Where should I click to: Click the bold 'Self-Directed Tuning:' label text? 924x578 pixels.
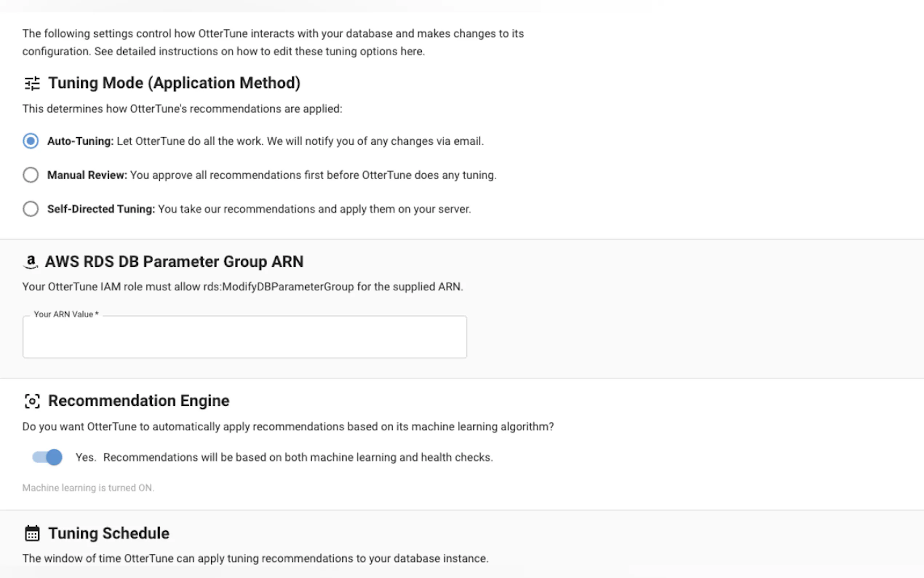101,209
